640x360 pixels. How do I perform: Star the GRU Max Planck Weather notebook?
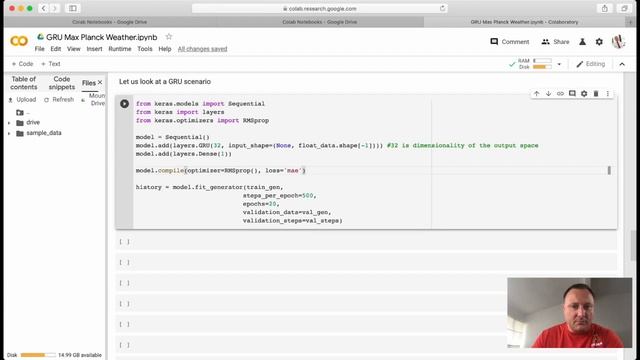click(169, 37)
